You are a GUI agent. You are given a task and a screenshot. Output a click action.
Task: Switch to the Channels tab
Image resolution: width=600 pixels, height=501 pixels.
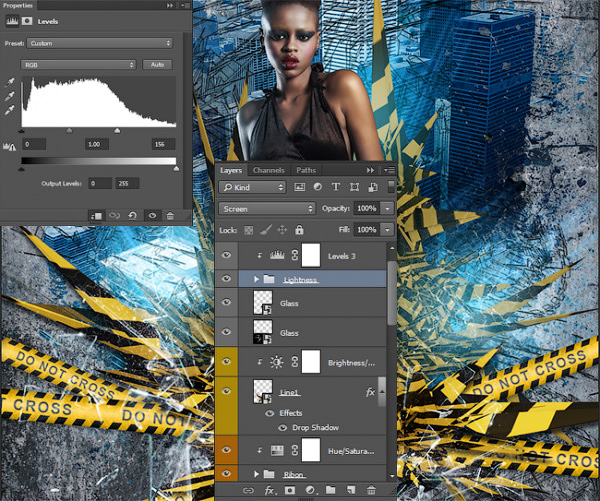(x=269, y=170)
